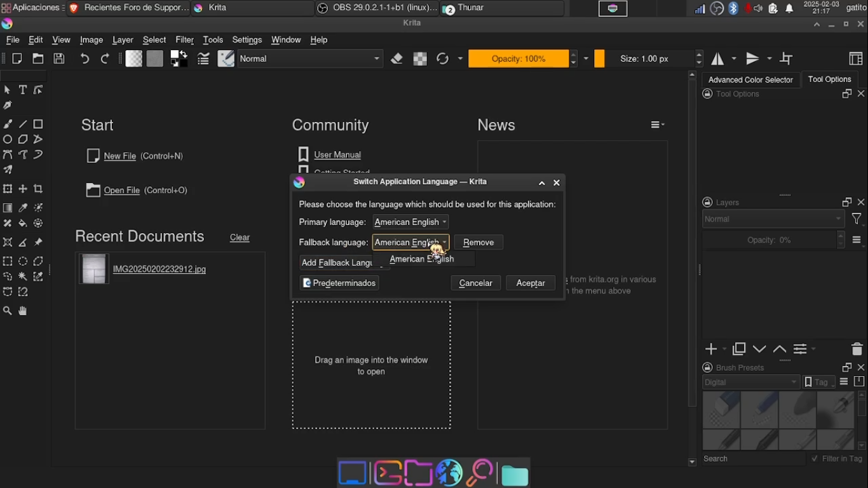This screenshot has width=868, height=488.
Task: Select the Text tool in toolbox
Action: [x=23, y=90]
